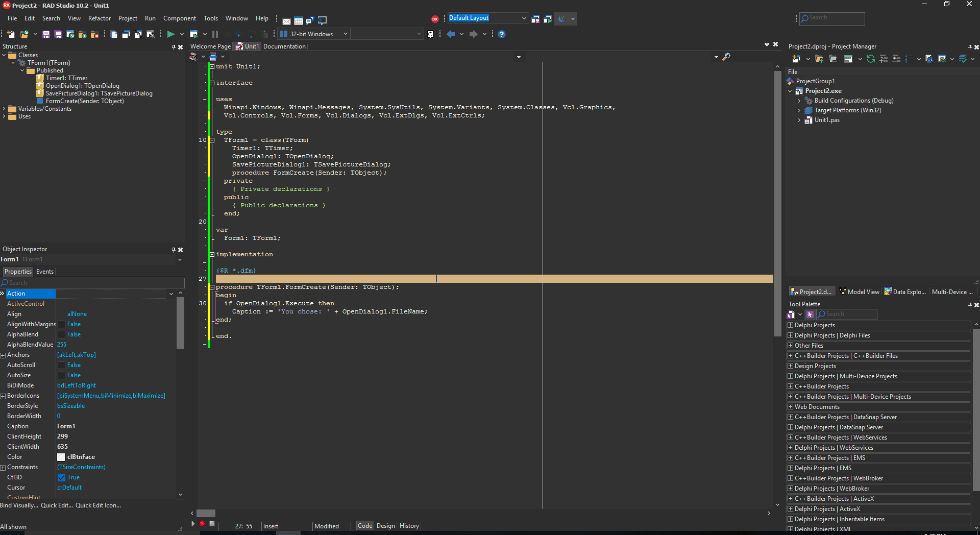Image resolution: width=980 pixels, height=535 pixels.
Task: Toggle the AutoScroll checkbox
Action: [x=62, y=365]
